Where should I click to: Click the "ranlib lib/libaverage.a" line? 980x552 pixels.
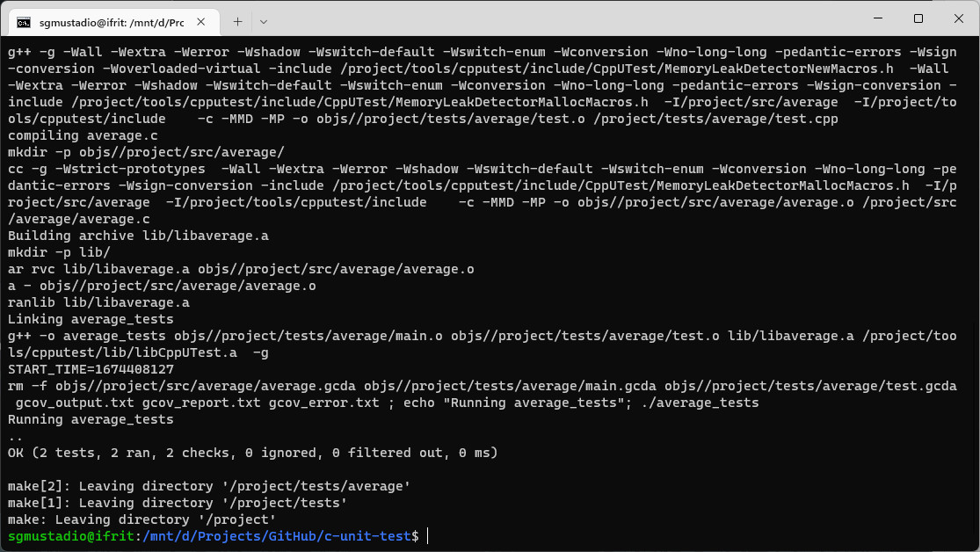click(98, 302)
